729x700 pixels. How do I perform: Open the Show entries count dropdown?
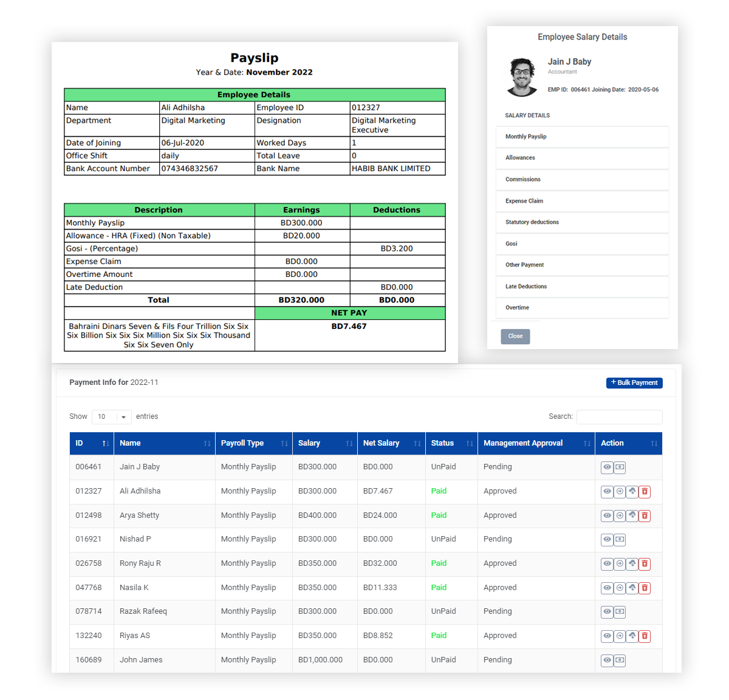(111, 417)
